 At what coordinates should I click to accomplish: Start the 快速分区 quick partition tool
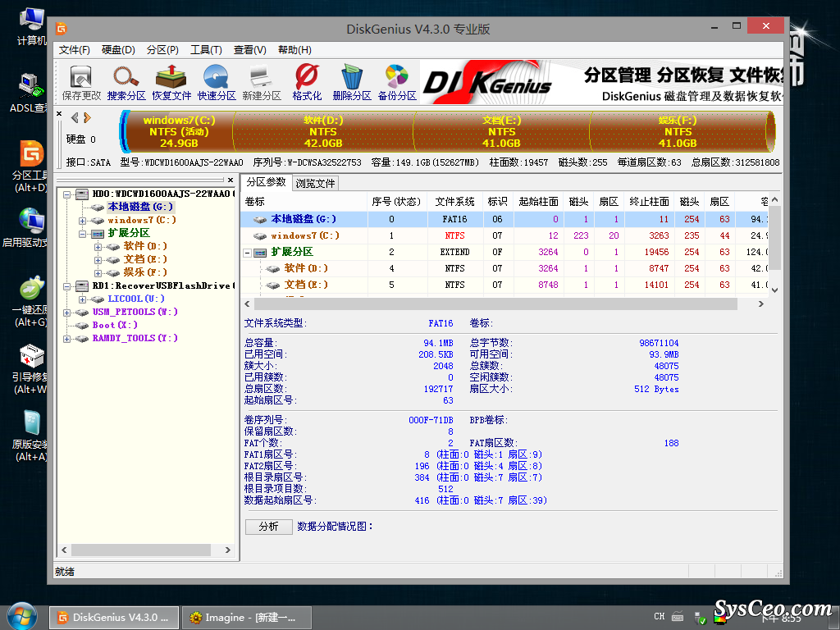pos(217,83)
